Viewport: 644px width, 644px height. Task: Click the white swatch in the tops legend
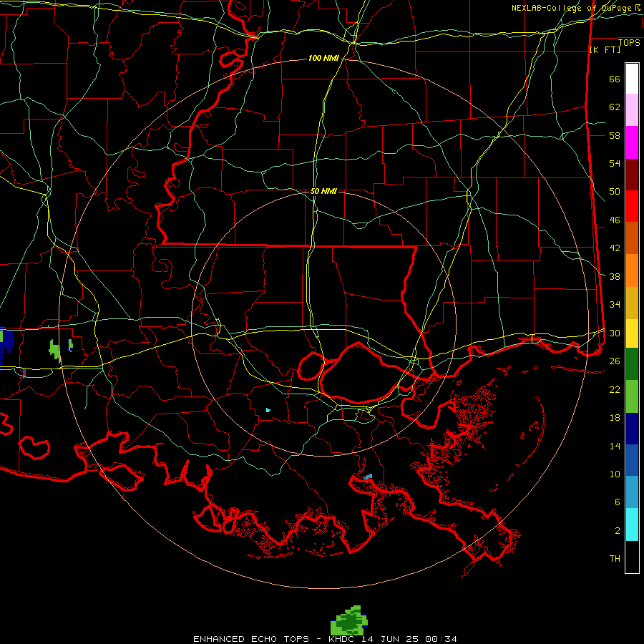pos(632,79)
